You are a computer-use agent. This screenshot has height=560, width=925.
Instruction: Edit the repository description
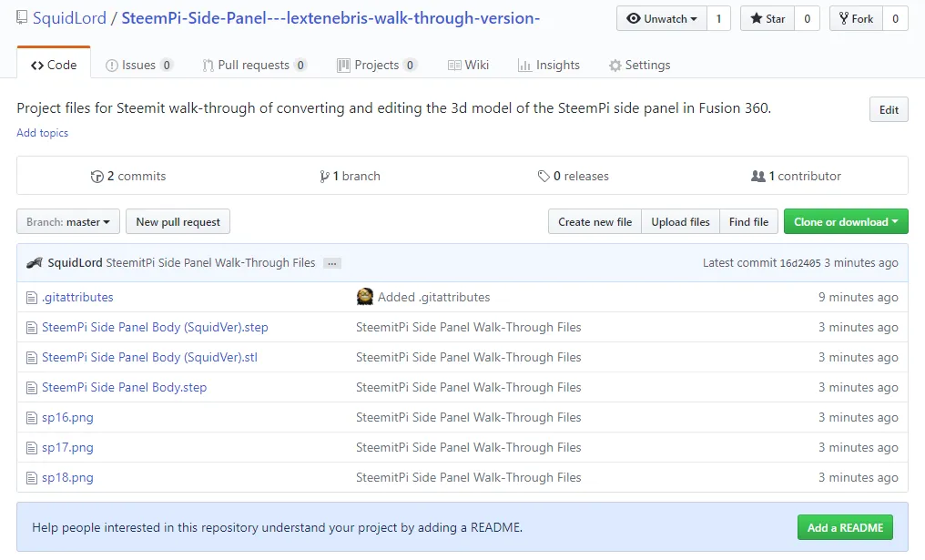point(889,110)
